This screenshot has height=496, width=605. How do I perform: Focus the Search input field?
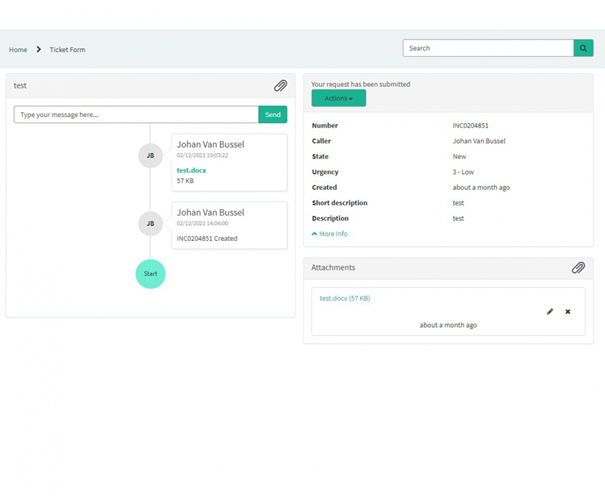487,48
